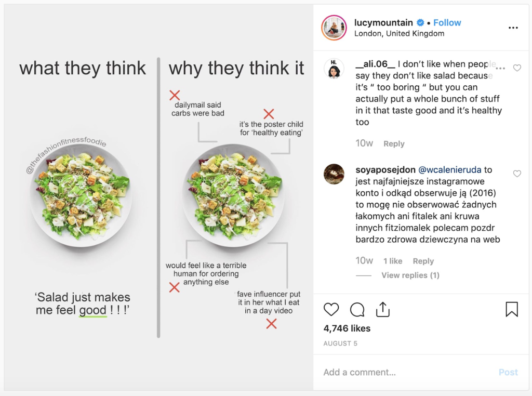Follow lucymountain
Image resolution: width=532 pixels, height=396 pixels.
tap(447, 23)
